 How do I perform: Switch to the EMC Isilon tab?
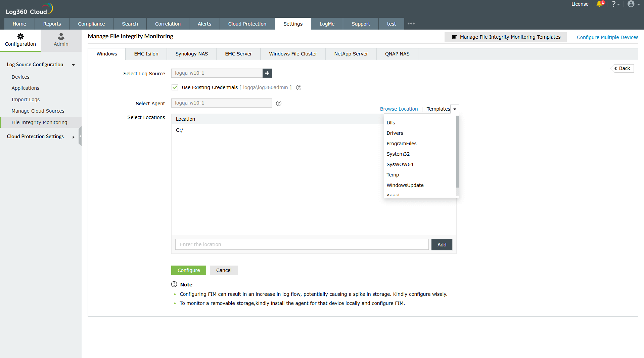click(146, 53)
